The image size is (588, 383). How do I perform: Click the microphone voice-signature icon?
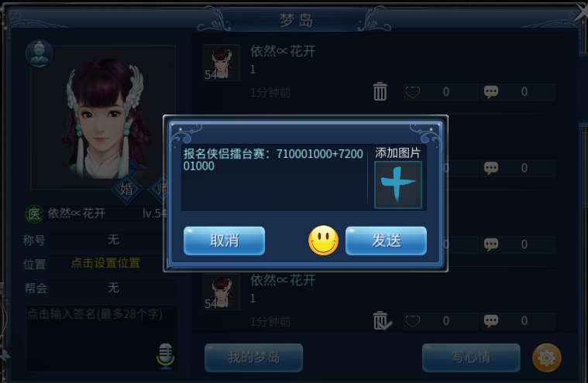pos(165,356)
